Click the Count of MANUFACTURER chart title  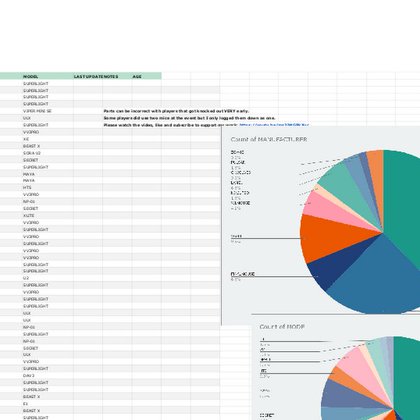269,139
